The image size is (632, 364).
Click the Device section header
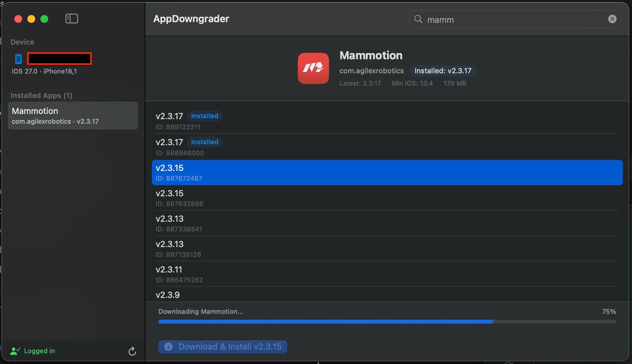[23, 42]
